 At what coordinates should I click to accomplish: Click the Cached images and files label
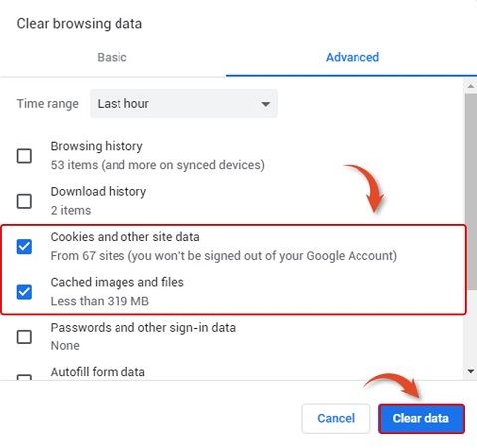pyautogui.click(x=118, y=282)
